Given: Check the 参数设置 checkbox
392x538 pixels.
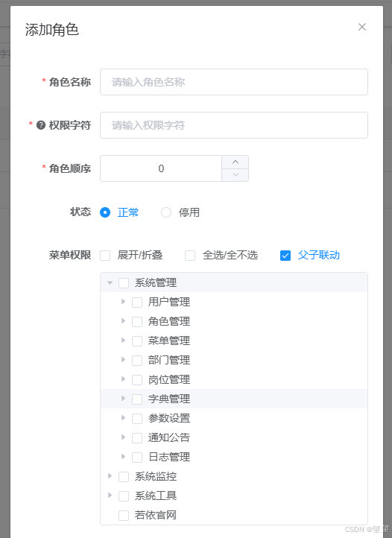Looking at the screenshot, I should click(x=137, y=419).
